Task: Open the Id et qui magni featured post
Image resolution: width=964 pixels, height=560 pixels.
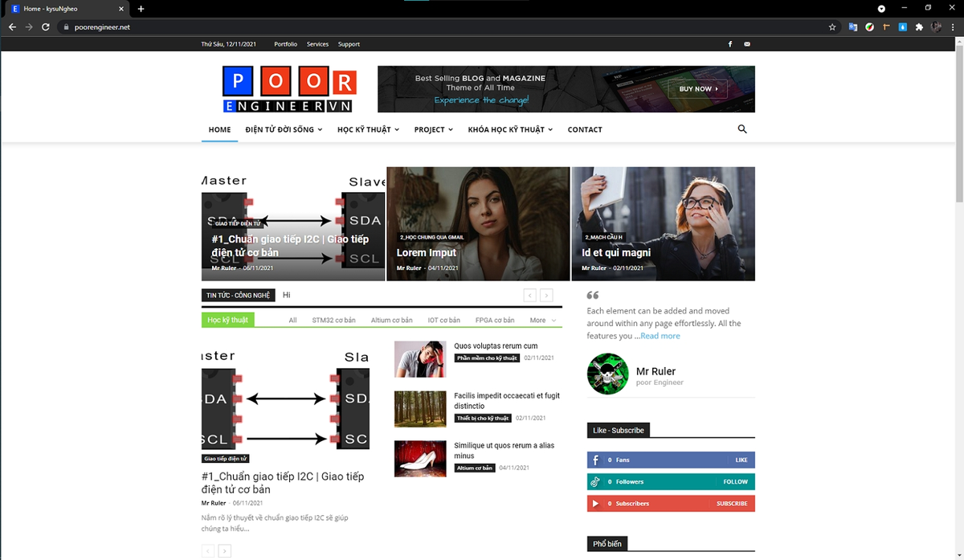Action: click(616, 252)
